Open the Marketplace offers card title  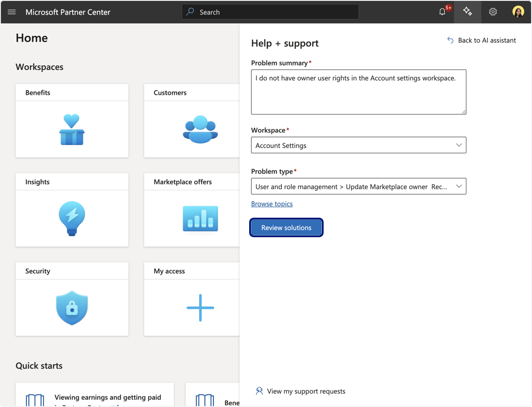tap(183, 182)
